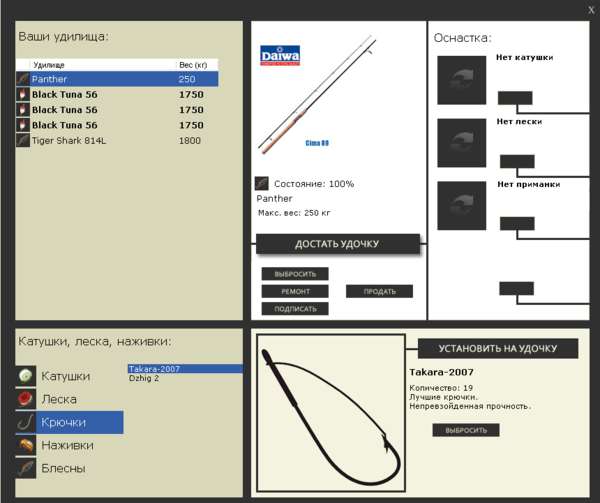Click dark button under Нет лески
The width and height of the screenshot is (600, 503).
pyautogui.click(x=517, y=161)
